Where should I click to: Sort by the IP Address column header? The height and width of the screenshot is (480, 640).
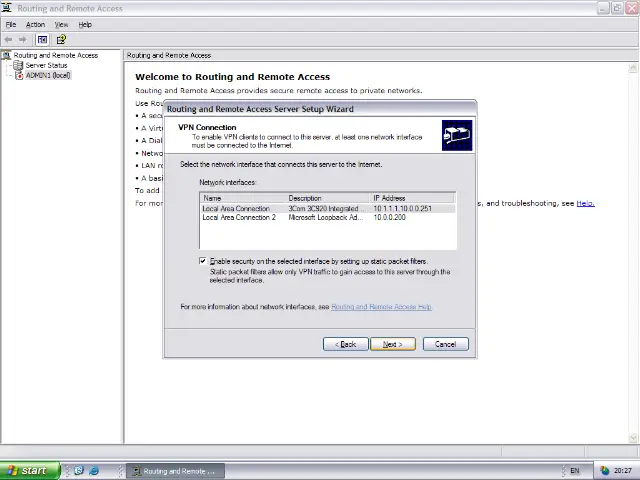[x=412, y=198]
